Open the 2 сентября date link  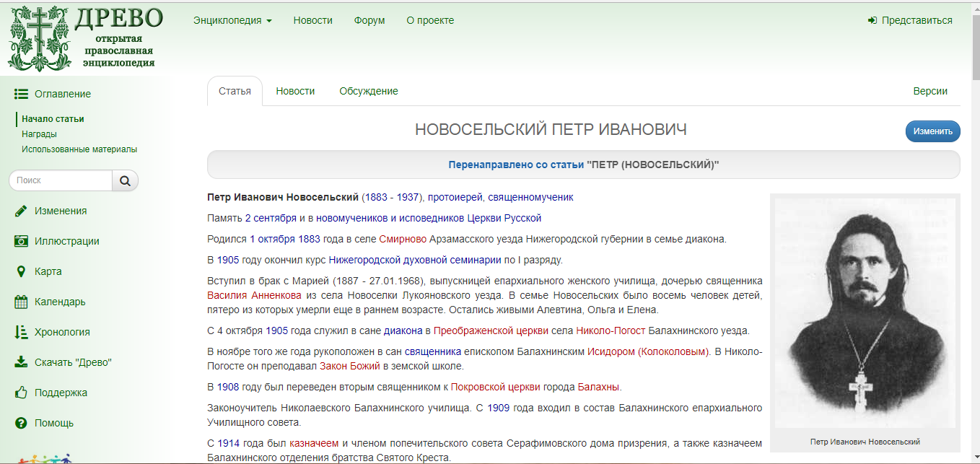click(x=271, y=218)
